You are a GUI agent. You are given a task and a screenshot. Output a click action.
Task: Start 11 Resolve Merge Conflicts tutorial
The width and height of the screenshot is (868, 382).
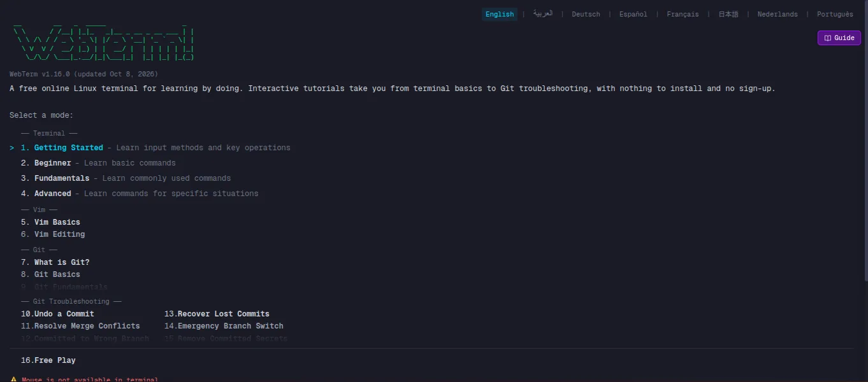(80, 326)
